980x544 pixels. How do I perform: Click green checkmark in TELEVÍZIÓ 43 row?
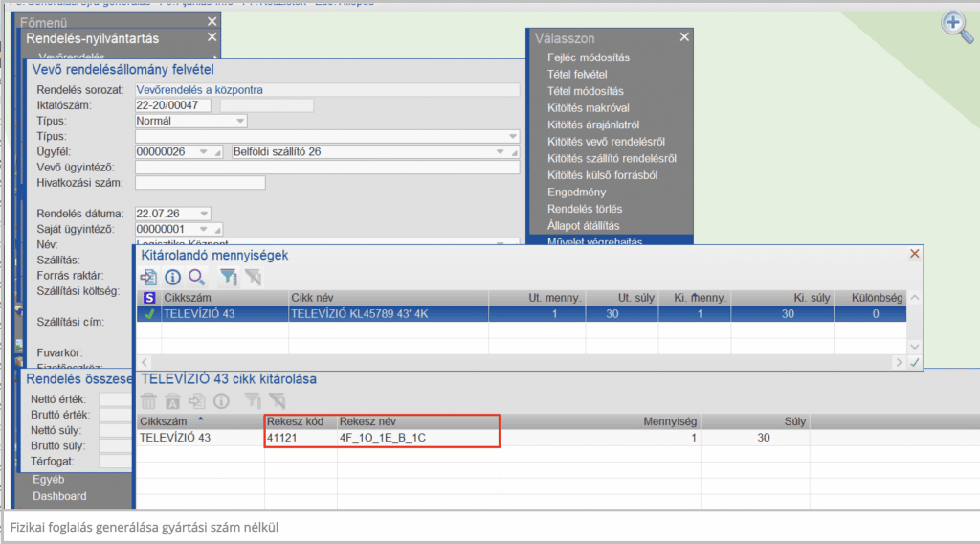148,314
